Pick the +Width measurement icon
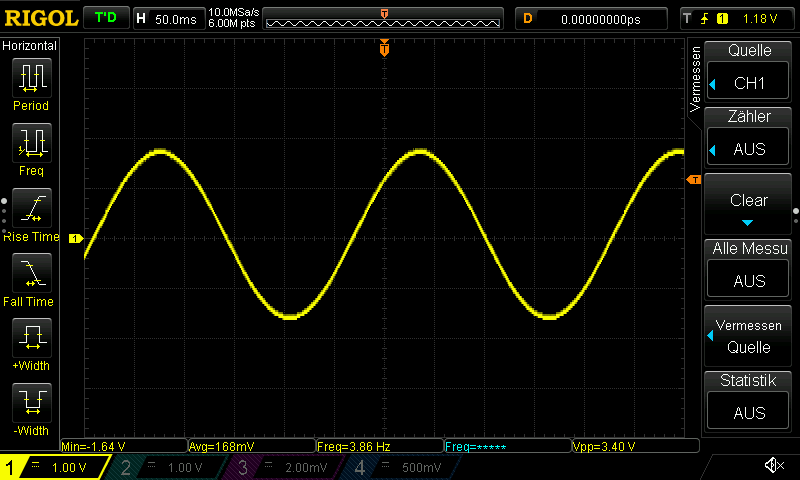The width and height of the screenshot is (800, 480). pos(31,337)
